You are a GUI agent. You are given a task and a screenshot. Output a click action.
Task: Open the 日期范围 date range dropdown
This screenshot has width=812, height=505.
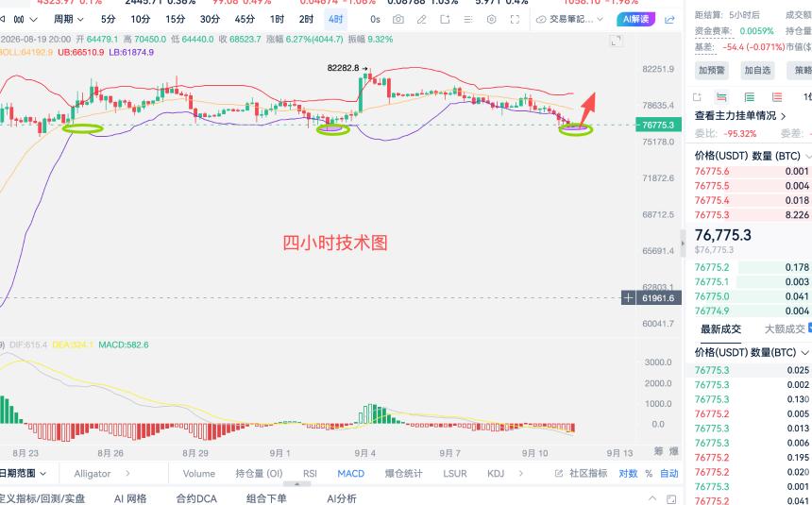(x=23, y=474)
